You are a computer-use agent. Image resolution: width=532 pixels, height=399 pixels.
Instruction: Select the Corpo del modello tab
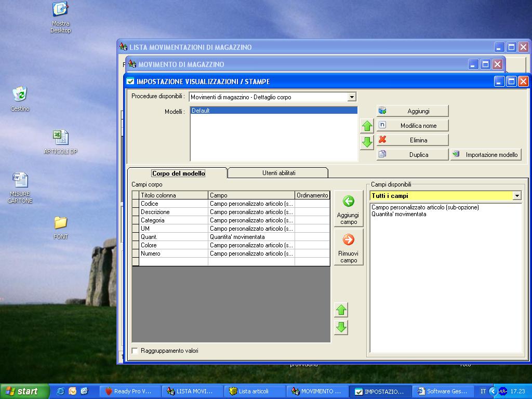pos(178,174)
